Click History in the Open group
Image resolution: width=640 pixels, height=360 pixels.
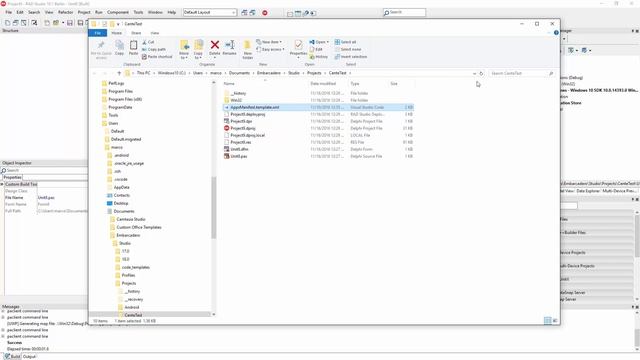tap(318, 57)
